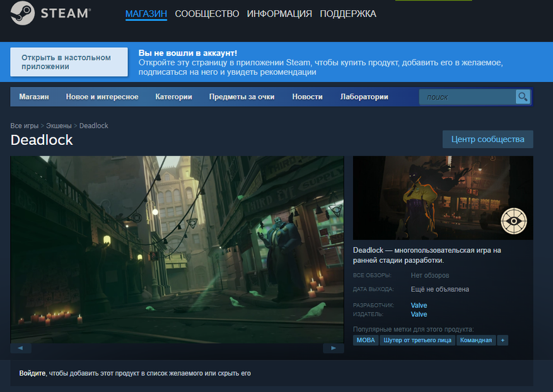Viewport: 553px width, 392px height.
Task: Click the Steam logo icon
Action: click(x=23, y=13)
